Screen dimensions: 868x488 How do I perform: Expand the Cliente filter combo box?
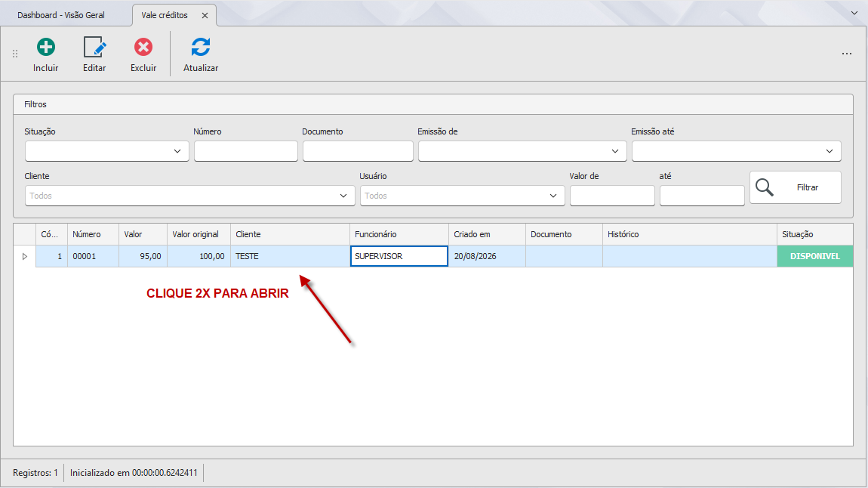coord(343,196)
